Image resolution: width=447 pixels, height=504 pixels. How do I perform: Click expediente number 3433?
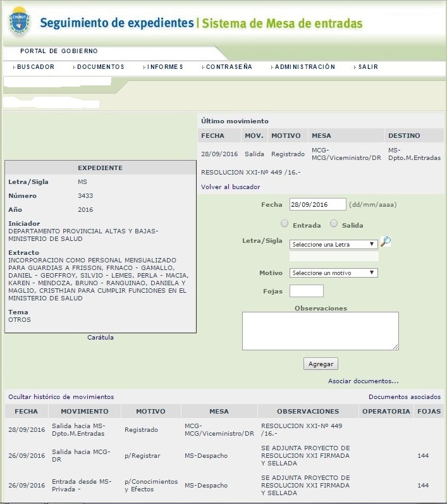click(85, 196)
